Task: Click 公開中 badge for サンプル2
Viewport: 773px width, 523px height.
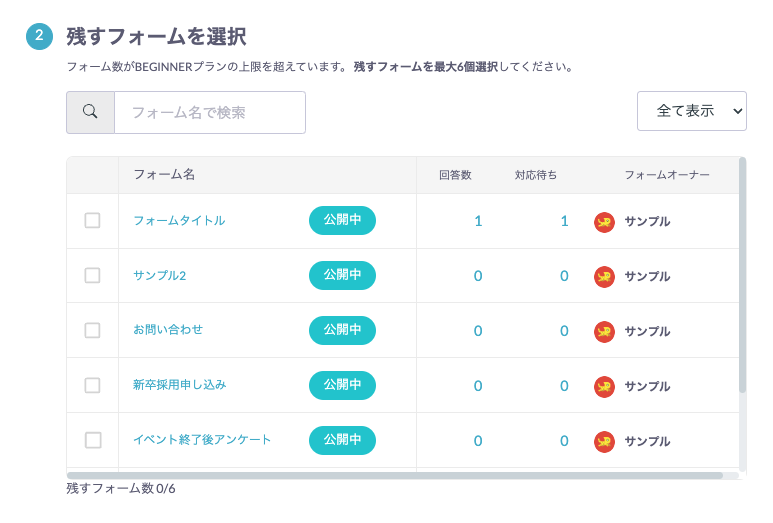Action: [x=342, y=275]
